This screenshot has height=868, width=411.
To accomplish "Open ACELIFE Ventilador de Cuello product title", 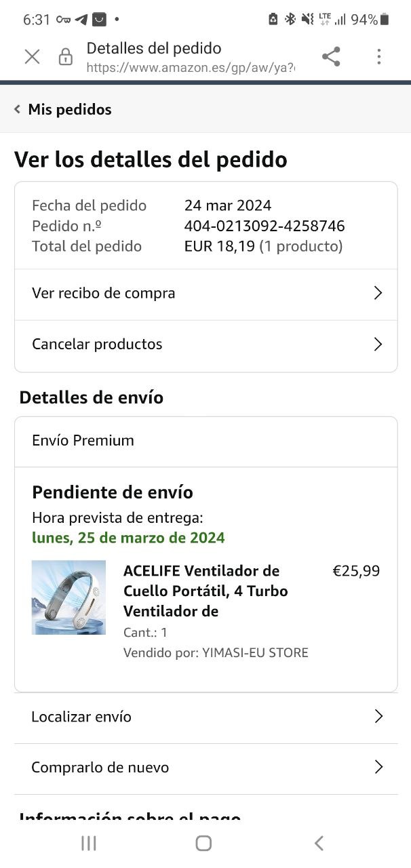I will coord(206,591).
